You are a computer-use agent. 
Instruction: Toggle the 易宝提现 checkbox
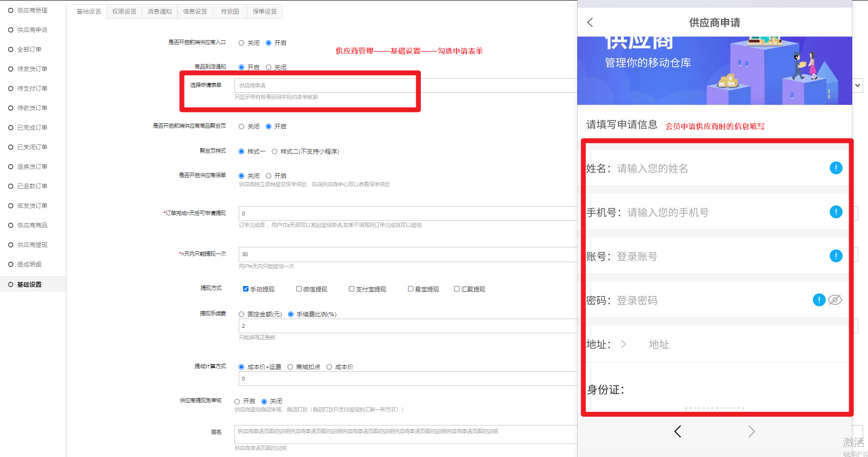click(411, 289)
